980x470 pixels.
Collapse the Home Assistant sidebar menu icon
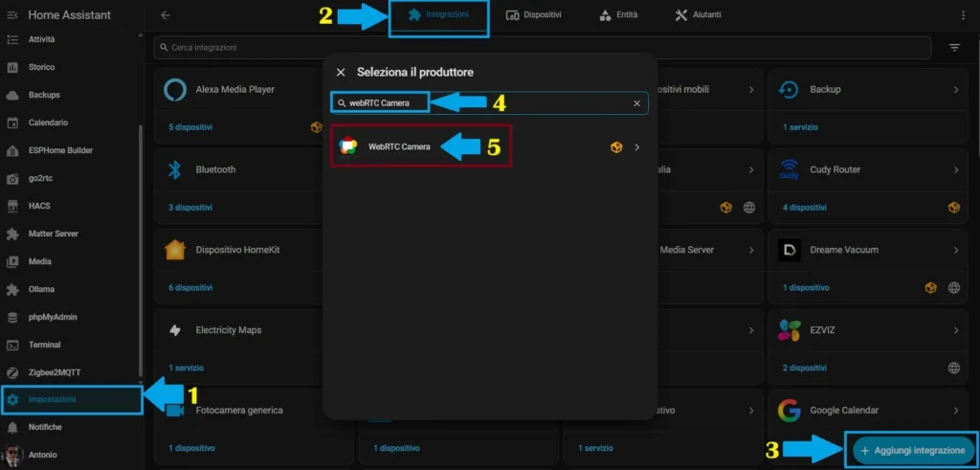pyautogui.click(x=11, y=15)
